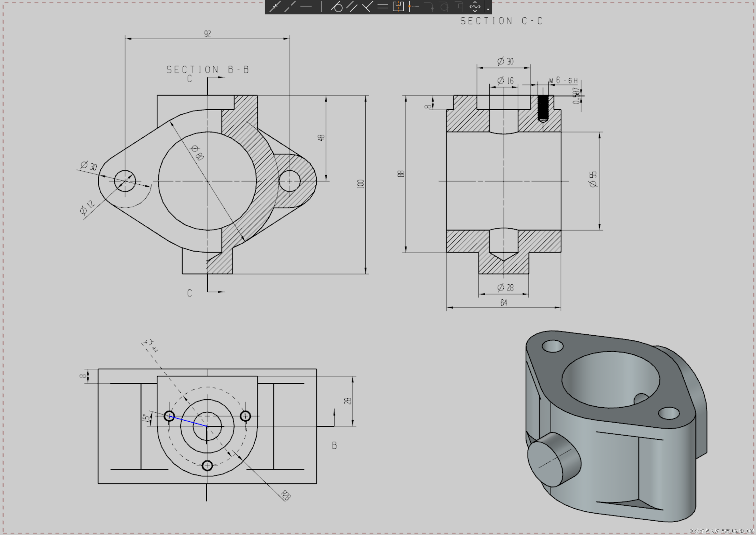This screenshot has width=756, height=535.
Task: Apply the Collinear constraint tool
Action: (290, 7)
